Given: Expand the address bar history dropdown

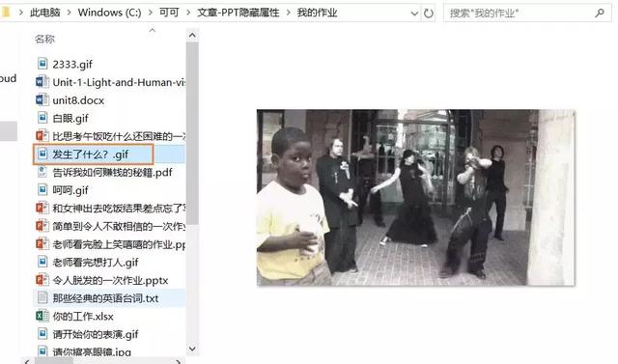Looking at the screenshot, I should [414, 14].
